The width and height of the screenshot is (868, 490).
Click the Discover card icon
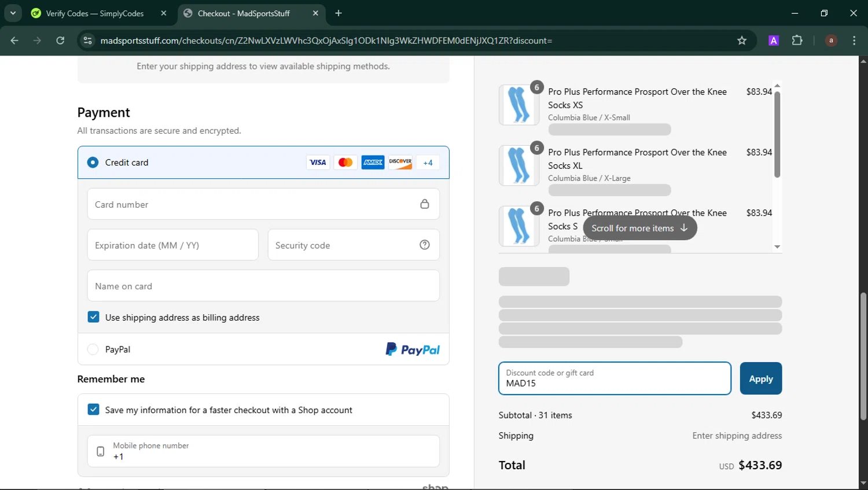coord(400,163)
